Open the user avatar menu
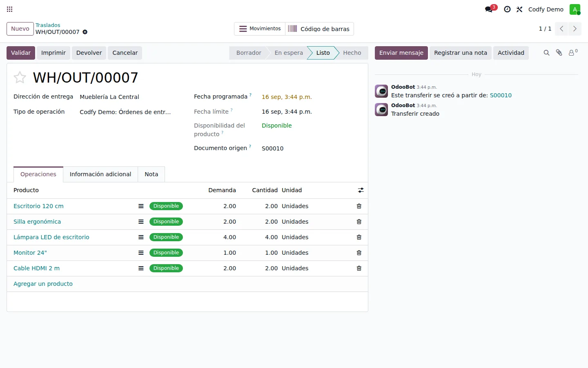The image size is (588, 368). coord(575,9)
